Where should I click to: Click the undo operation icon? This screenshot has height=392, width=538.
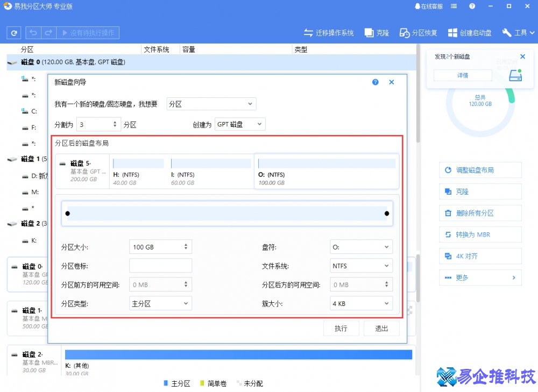33,32
